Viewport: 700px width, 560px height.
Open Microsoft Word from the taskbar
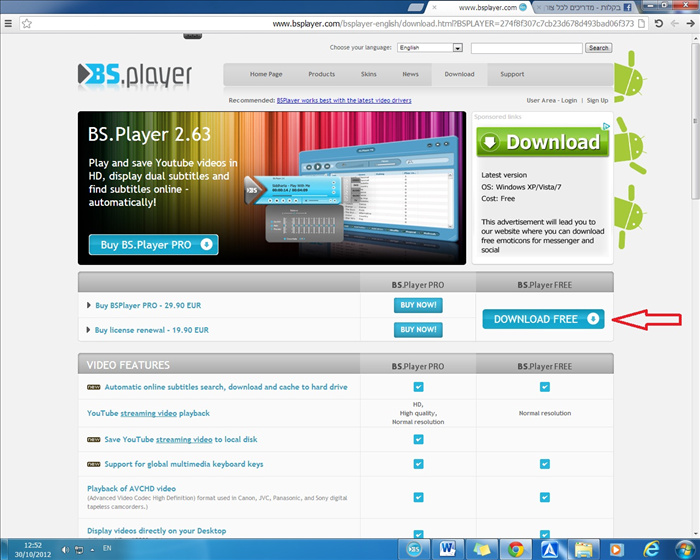point(447,549)
